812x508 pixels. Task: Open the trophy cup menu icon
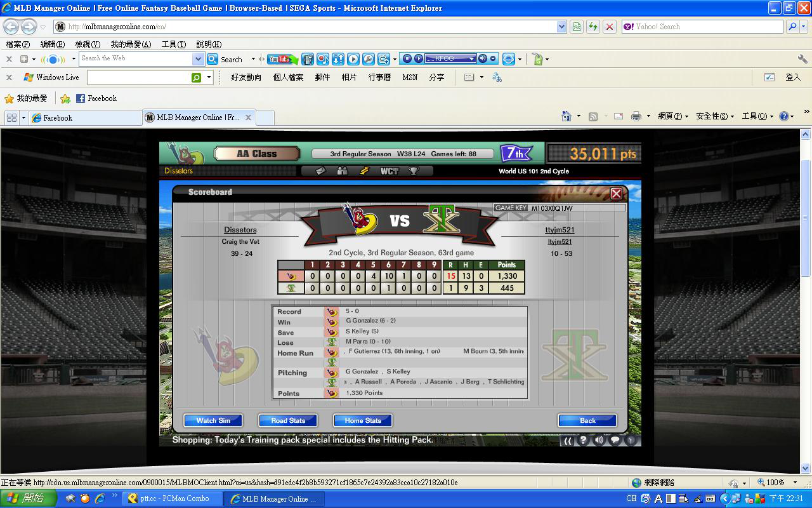[413, 171]
